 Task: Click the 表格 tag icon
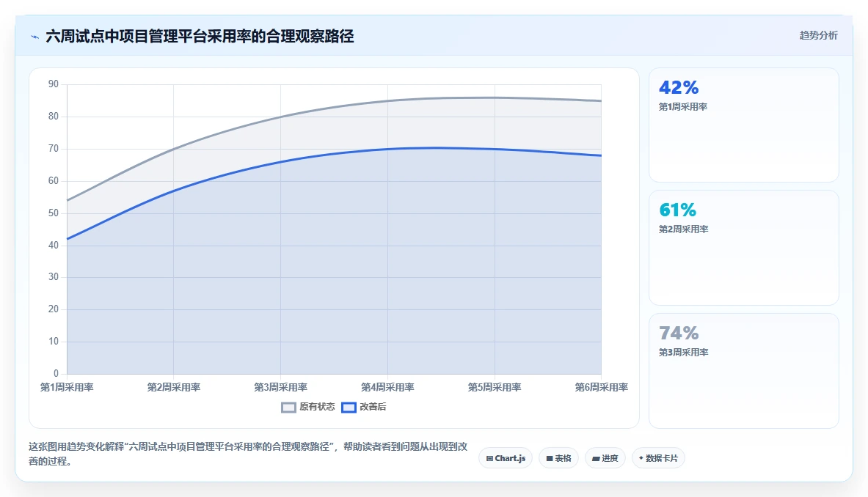coord(549,458)
